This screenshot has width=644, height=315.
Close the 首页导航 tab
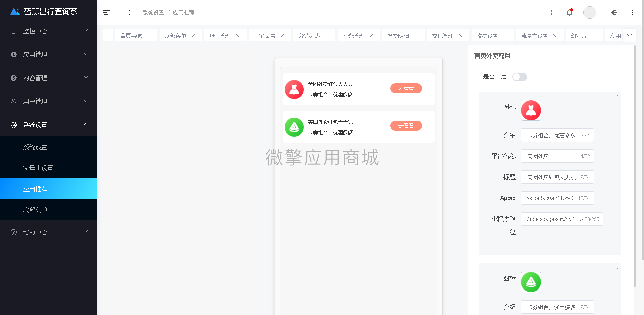149,36
